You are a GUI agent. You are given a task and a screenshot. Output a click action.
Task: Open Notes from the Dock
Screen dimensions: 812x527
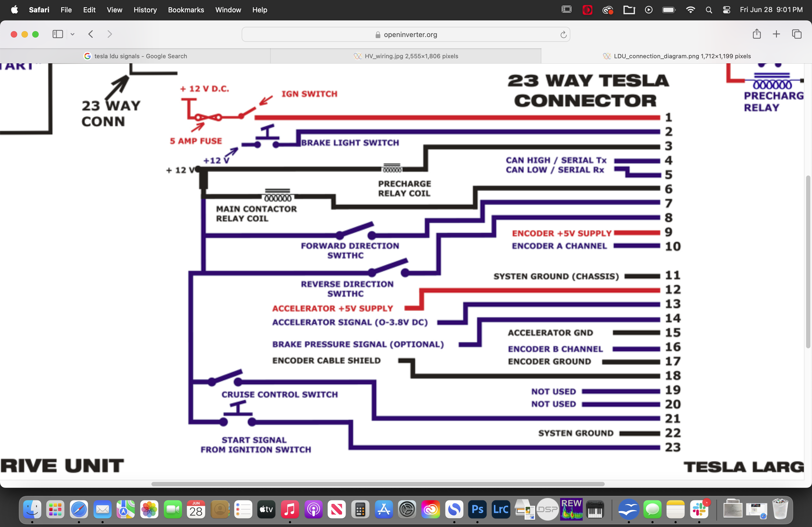pyautogui.click(x=676, y=509)
